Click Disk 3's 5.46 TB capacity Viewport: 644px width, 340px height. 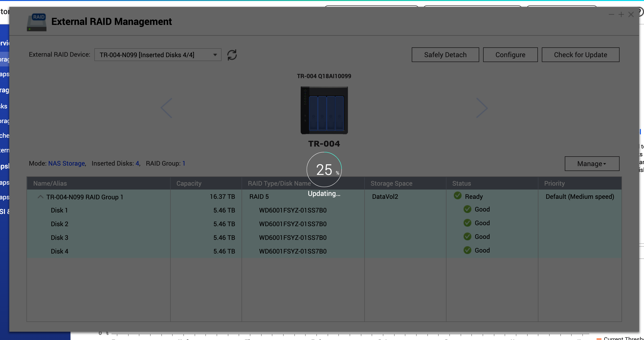tap(224, 238)
